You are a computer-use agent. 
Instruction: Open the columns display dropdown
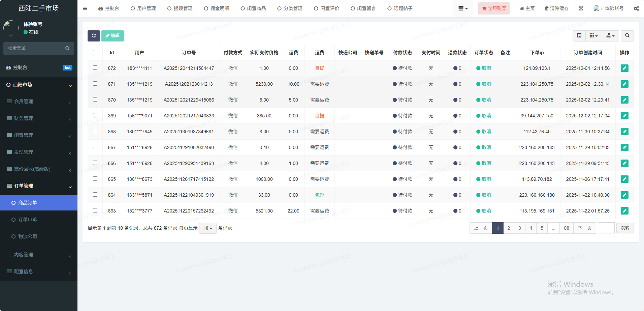pos(593,36)
